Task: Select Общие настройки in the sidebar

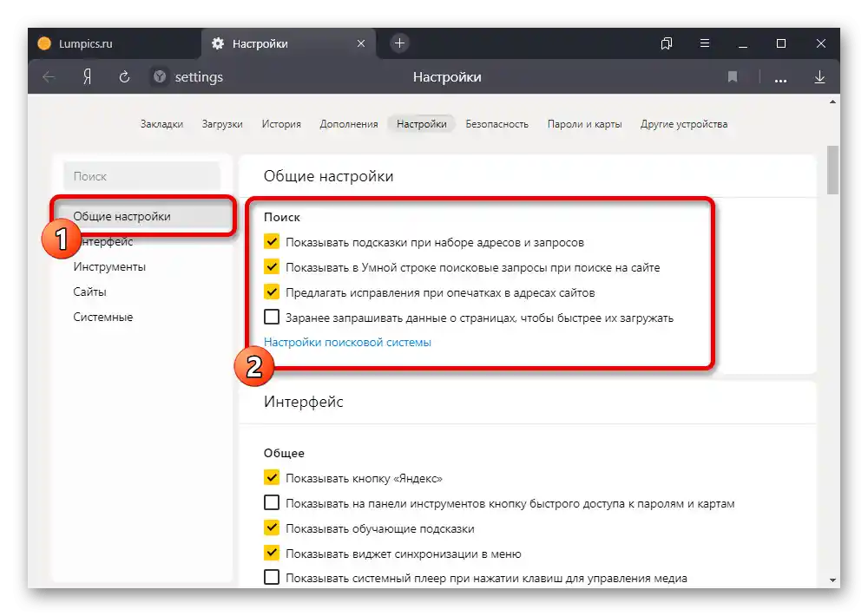Action: 143,216
